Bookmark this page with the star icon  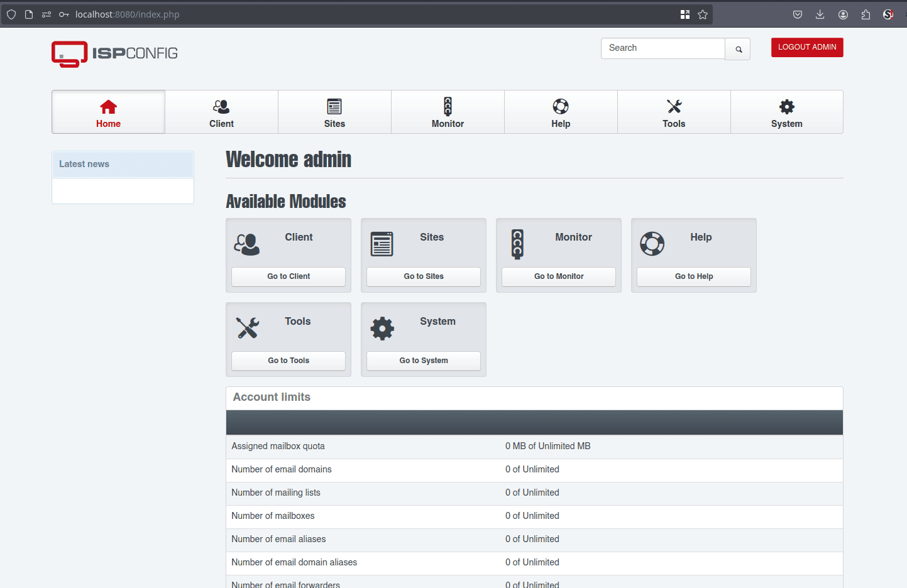tap(703, 14)
